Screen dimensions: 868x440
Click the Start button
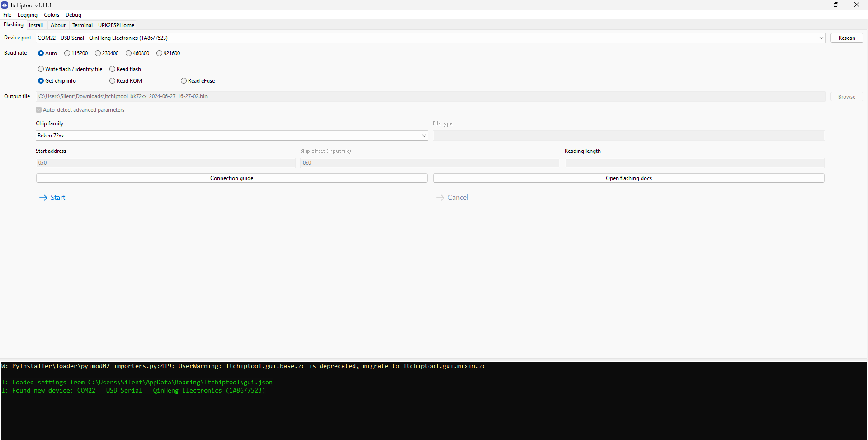52,198
